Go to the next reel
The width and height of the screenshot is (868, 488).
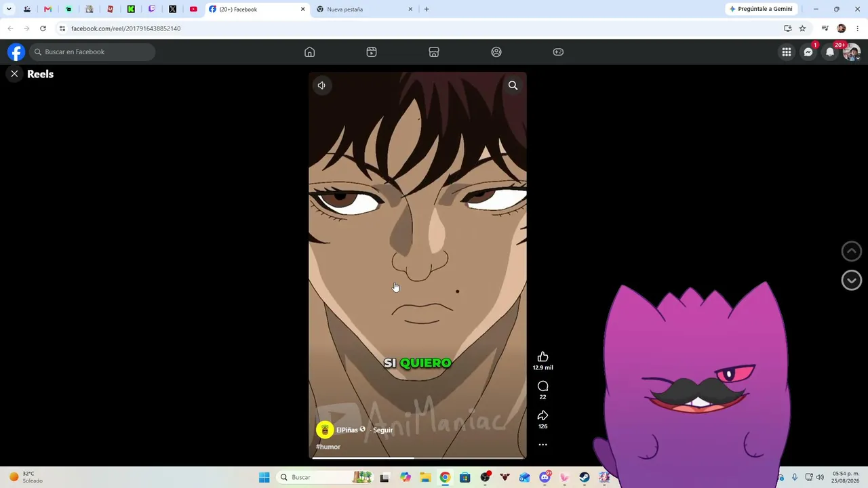point(852,281)
